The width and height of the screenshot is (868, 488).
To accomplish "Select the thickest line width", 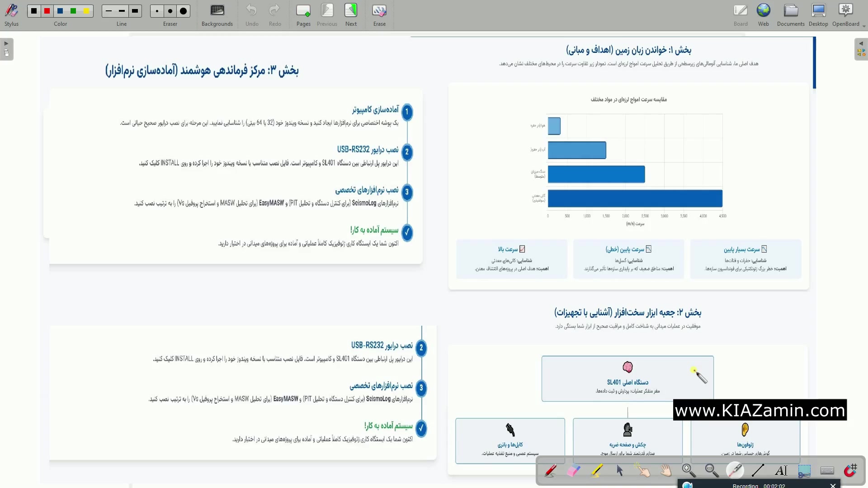I will (135, 11).
